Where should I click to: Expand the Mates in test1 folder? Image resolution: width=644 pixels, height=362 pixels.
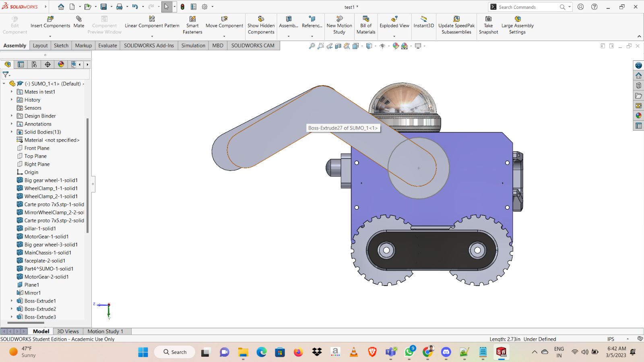coord(12,92)
